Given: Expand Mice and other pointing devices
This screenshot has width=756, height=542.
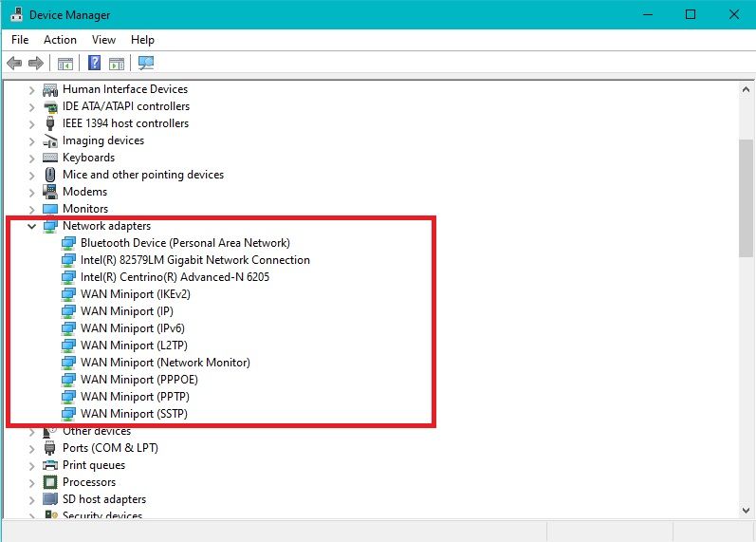Looking at the screenshot, I should tap(32, 176).
